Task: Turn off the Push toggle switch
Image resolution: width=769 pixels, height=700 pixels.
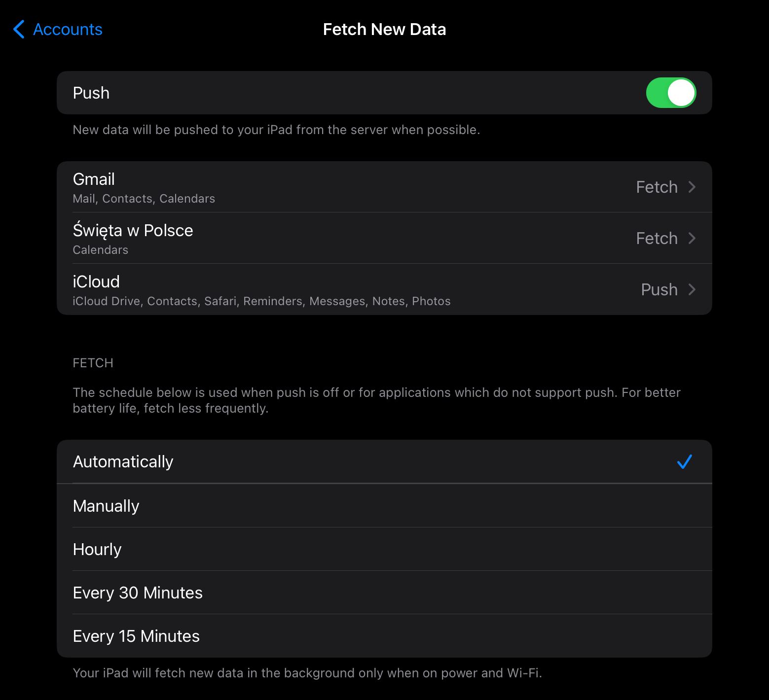Action: tap(671, 93)
